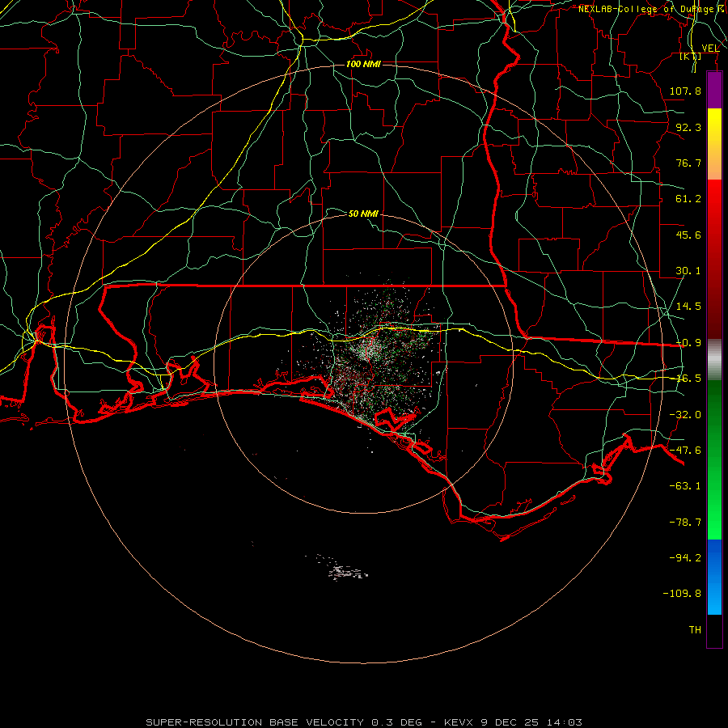Click the purple segment of the color bar
The width and height of the screenshot is (728, 728).
pos(714,90)
